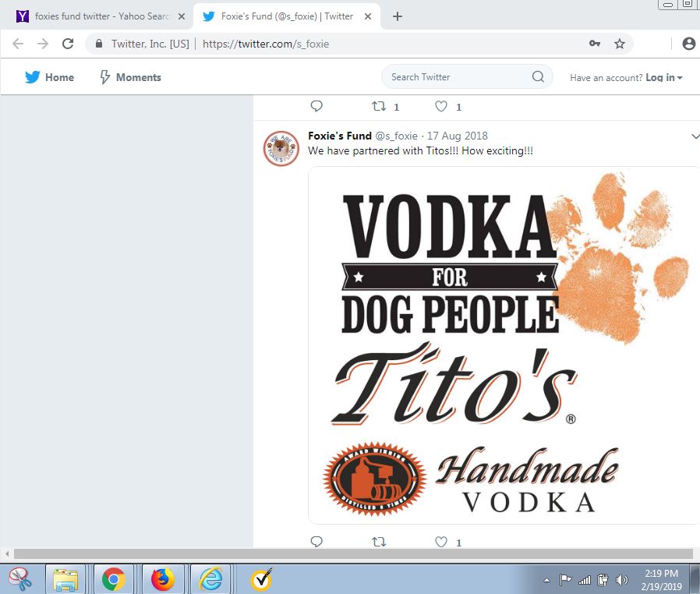
Task: Retweet the tweet showing 1 retweet
Action: pos(379,106)
